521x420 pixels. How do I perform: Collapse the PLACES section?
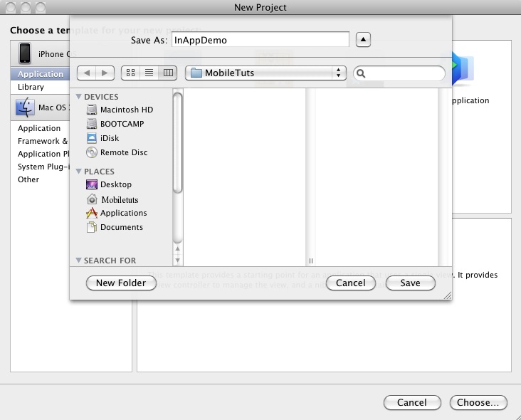tap(79, 171)
